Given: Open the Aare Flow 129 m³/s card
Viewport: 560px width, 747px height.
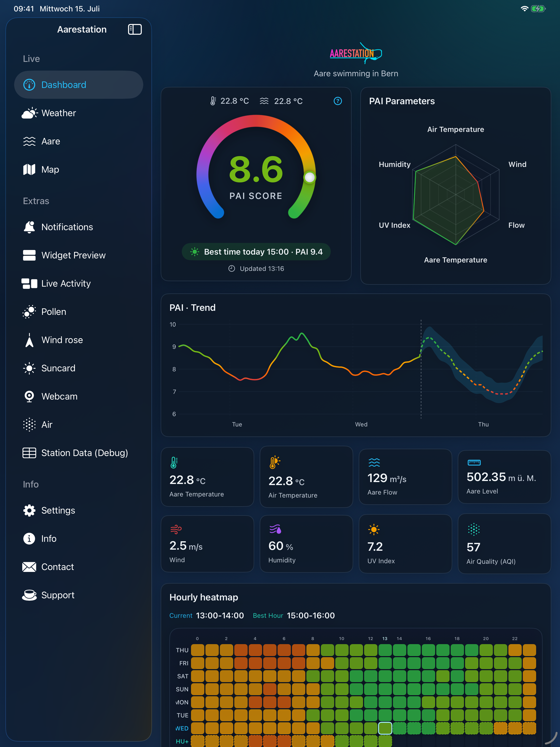Looking at the screenshot, I should (405, 477).
